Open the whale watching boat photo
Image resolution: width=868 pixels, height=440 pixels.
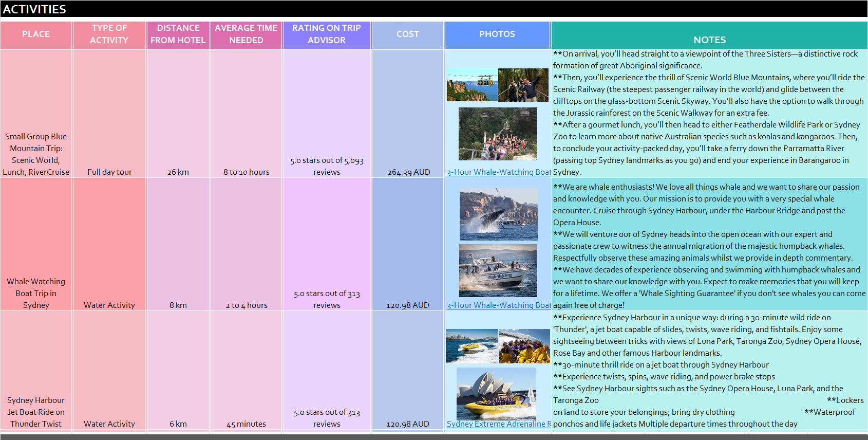click(x=498, y=271)
